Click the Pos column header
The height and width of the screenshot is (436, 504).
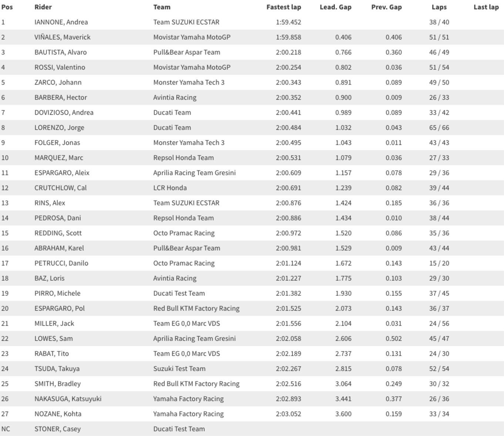coord(7,7)
